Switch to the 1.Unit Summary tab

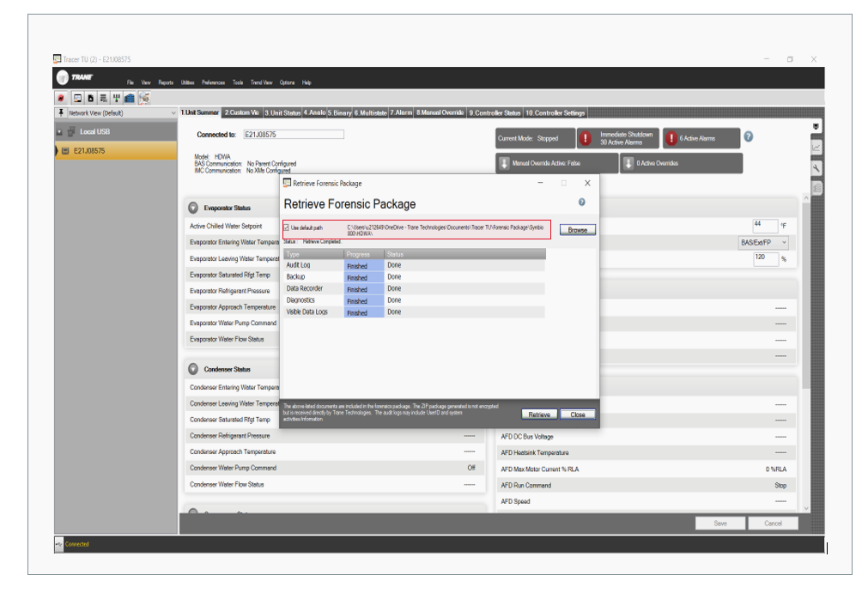tap(200, 112)
